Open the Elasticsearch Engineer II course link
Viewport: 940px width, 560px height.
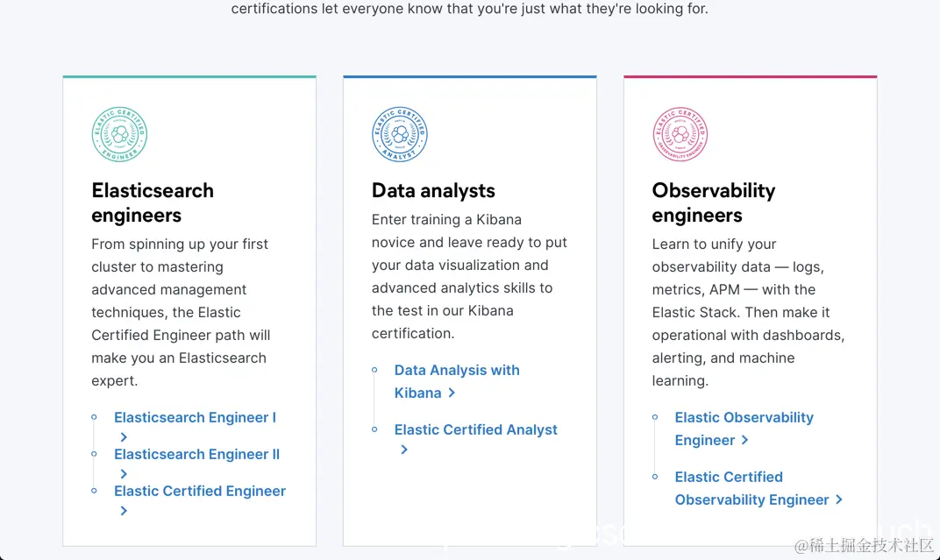(196, 454)
